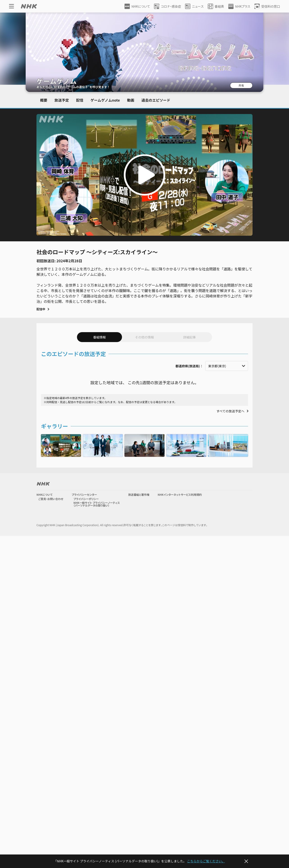Click the footer NHK logo
The height and width of the screenshot is (868, 289).
43,484
